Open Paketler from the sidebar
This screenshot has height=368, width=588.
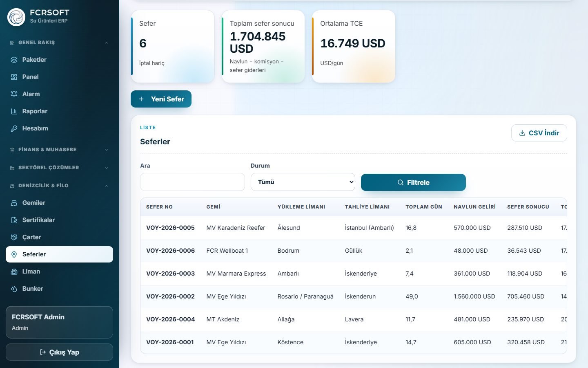[59, 60]
